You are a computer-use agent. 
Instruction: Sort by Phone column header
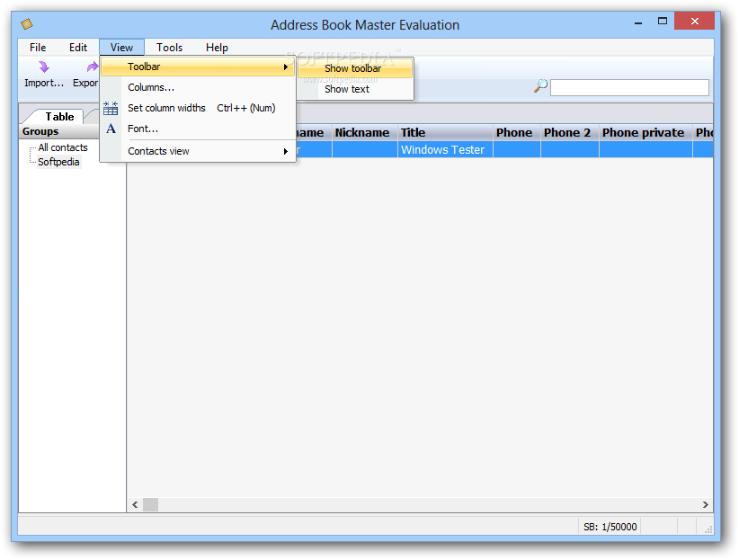pyautogui.click(x=517, y=133)
